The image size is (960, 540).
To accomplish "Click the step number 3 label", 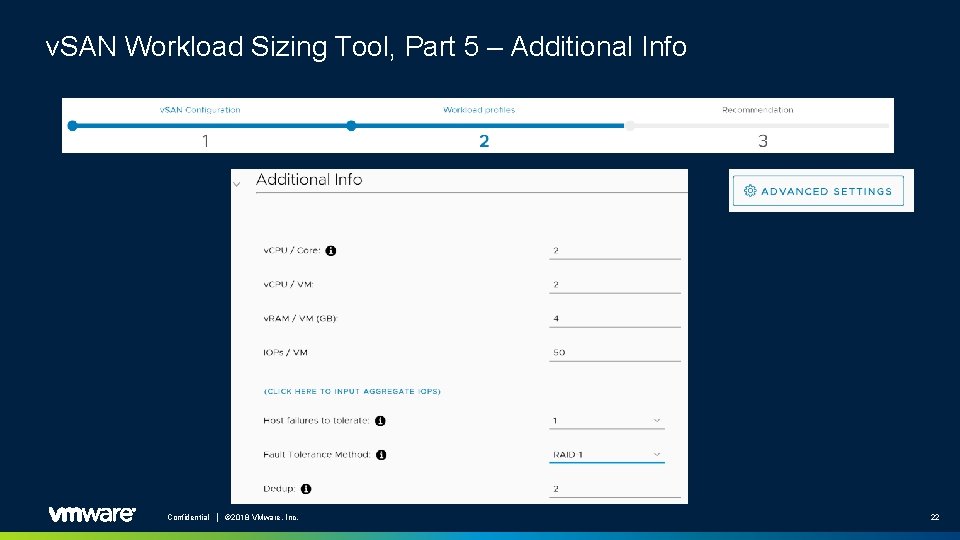I will [763, 141].
